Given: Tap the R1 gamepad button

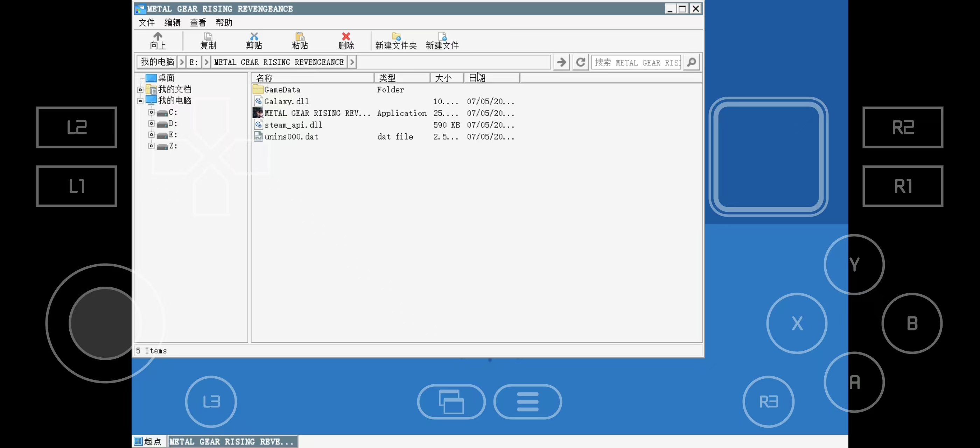Looking at the screenshot, I should pyautogui.click(x=903, y=186).
